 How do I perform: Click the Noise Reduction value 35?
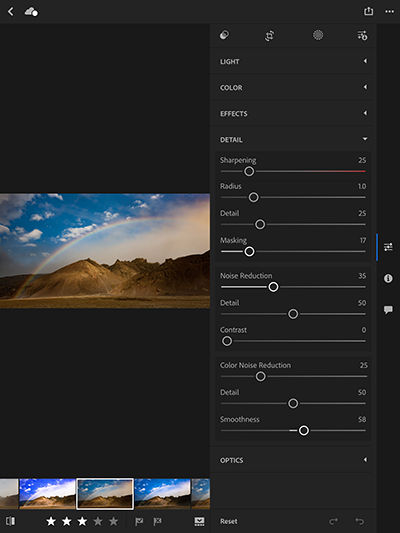tap(362, 276)
